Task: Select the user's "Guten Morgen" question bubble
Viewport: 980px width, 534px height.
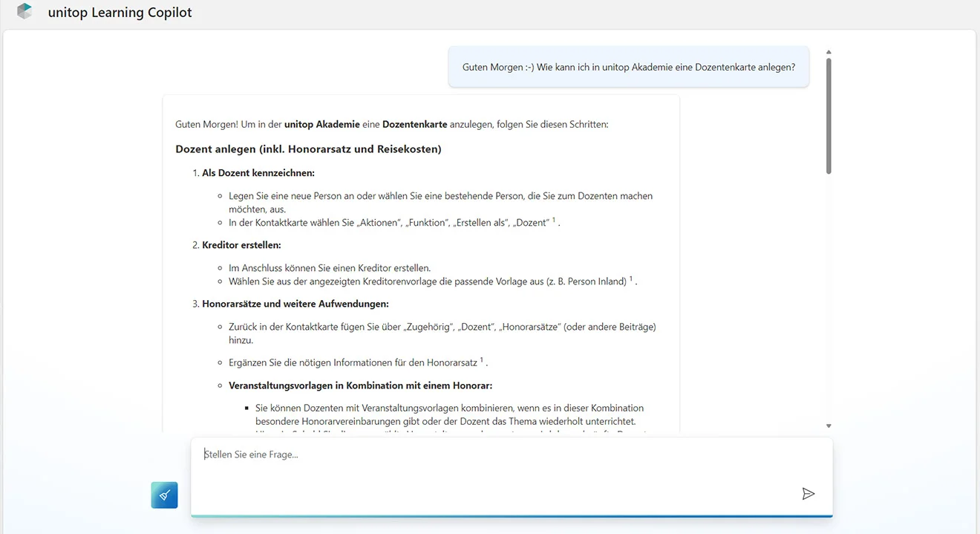Action: (x=628, y=67)
